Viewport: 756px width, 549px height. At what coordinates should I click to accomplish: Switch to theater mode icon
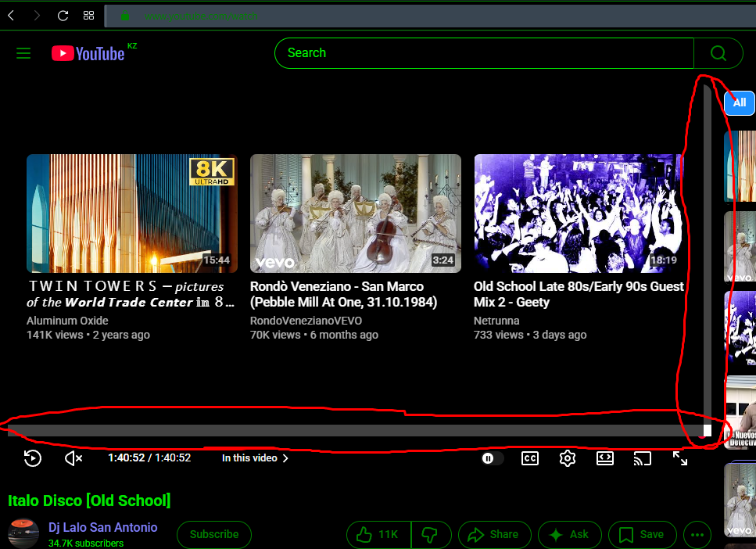click(604, 458)
